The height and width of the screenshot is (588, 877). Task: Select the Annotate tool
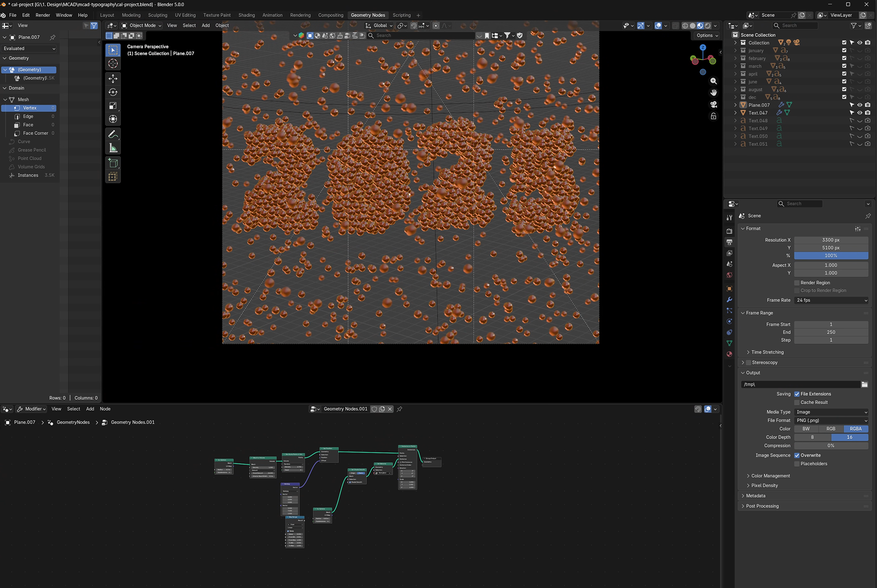113,134
